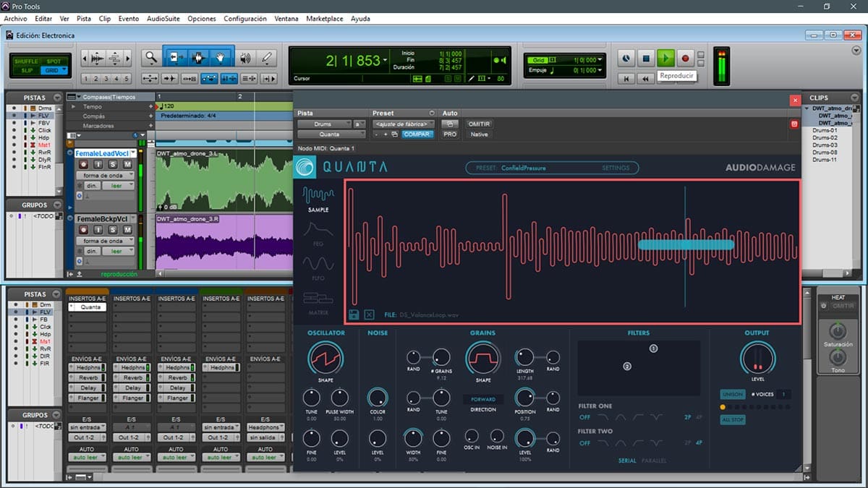This screenshot has width=868, height=488.
Task: Open the Drums track selector dropdown
Action: point(324,124)
